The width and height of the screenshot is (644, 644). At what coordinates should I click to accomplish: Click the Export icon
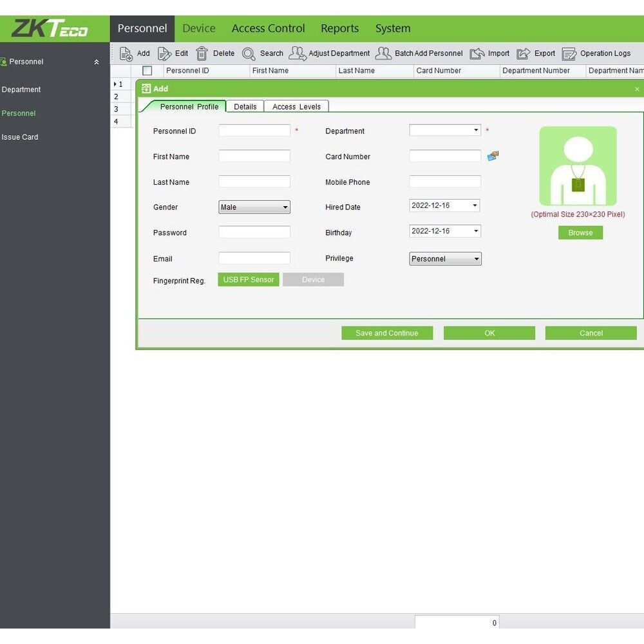point(523,54)
